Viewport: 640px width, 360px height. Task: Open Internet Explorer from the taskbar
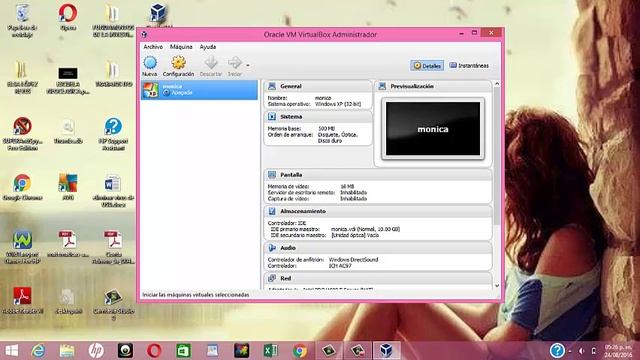point(38,351)
